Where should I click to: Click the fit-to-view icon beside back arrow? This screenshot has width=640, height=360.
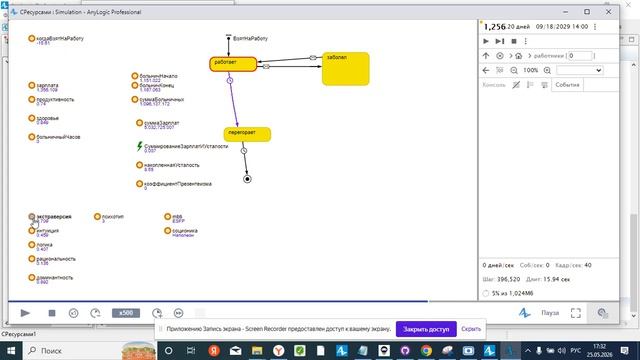pyautogui.click(x=500, y=70)
